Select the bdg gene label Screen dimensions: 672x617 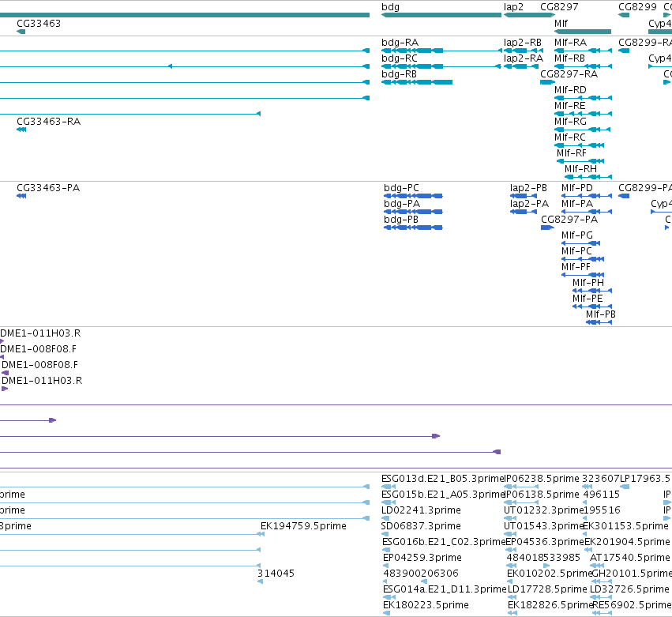(390, 7)
